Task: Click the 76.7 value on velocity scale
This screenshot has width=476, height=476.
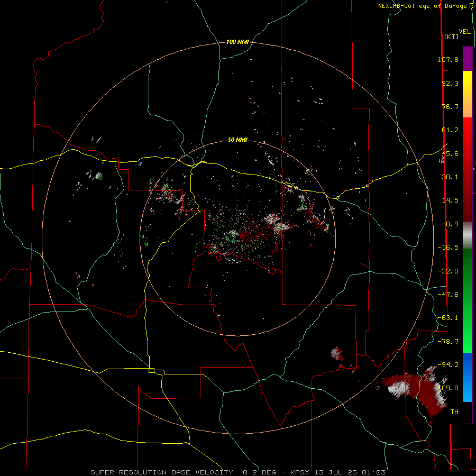Action: pyautogui.click(x=450, y=106)
